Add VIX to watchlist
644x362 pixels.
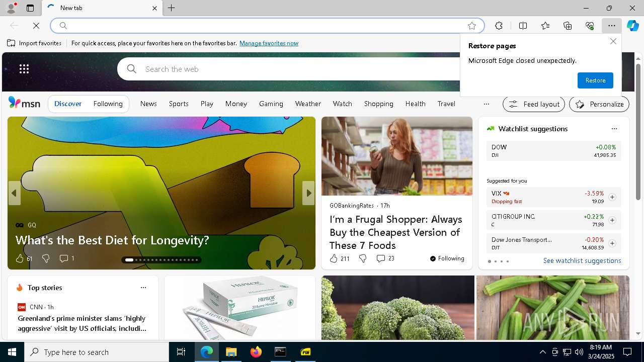[x=612, y=197]
